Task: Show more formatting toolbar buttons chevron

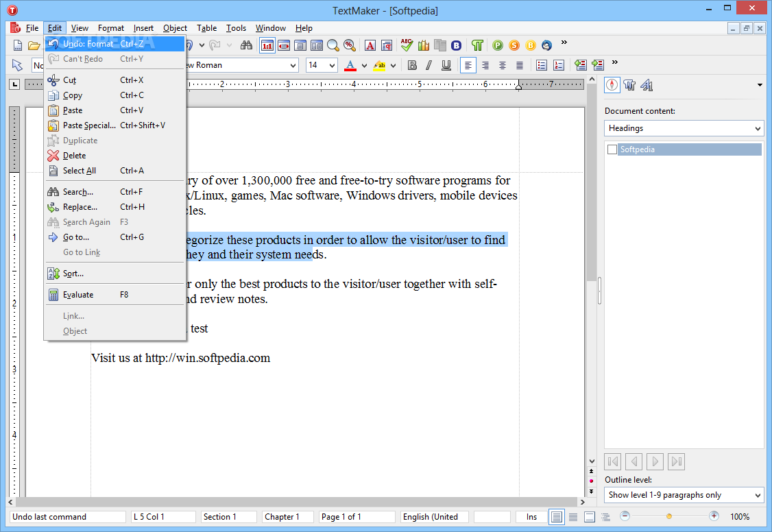Action: (x=614, y=62)
